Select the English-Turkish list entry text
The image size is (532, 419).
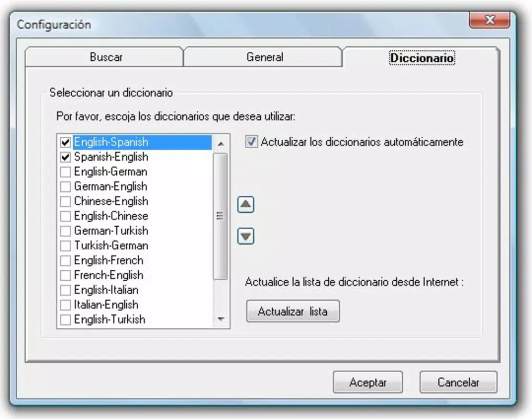click(109, 319)
